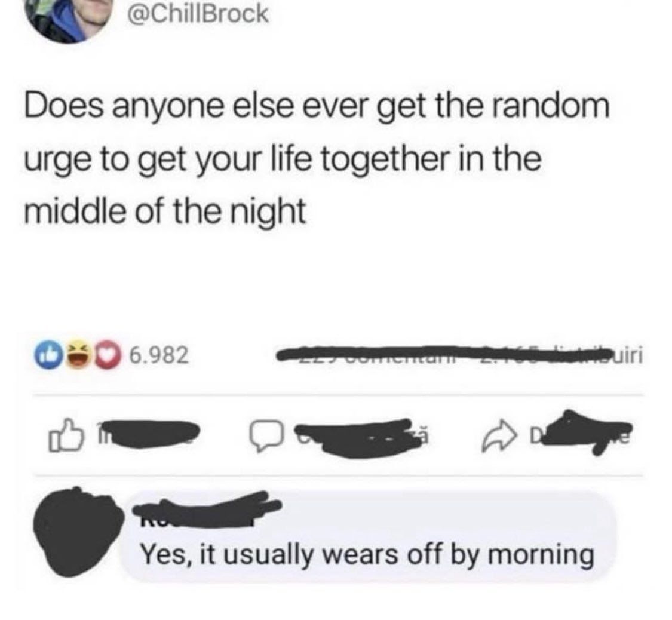Viewport: 672px width, 620px height.
Task: Tap the thumbs-up Like button icon
Action: [x=66, y=435]
